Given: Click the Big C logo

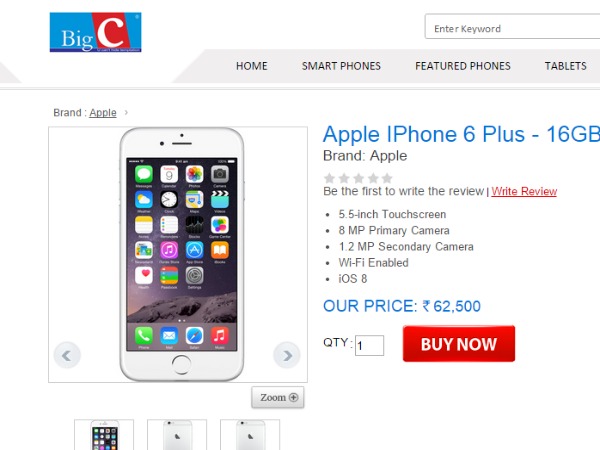Looking at the screenshot, I should (x=95, y=32).
